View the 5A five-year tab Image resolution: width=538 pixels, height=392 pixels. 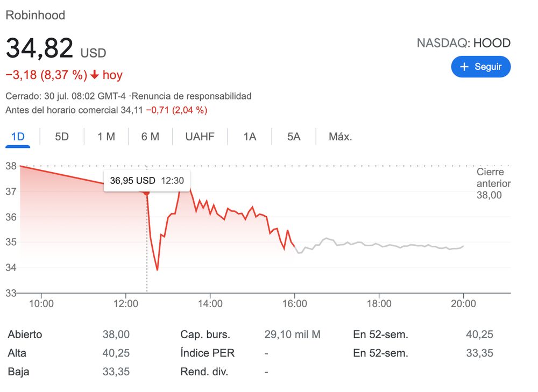pyautogui.click(x=293, y=137)
